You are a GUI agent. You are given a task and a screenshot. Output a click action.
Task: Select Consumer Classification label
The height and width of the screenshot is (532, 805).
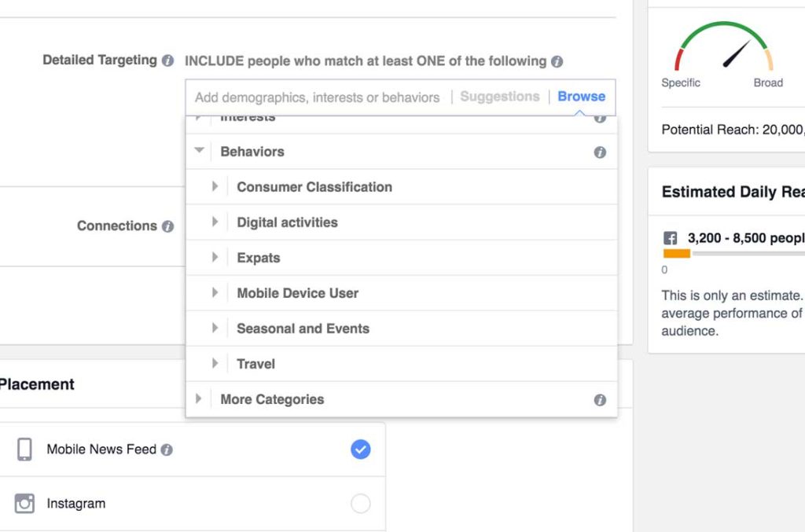(x=314, y=187)
